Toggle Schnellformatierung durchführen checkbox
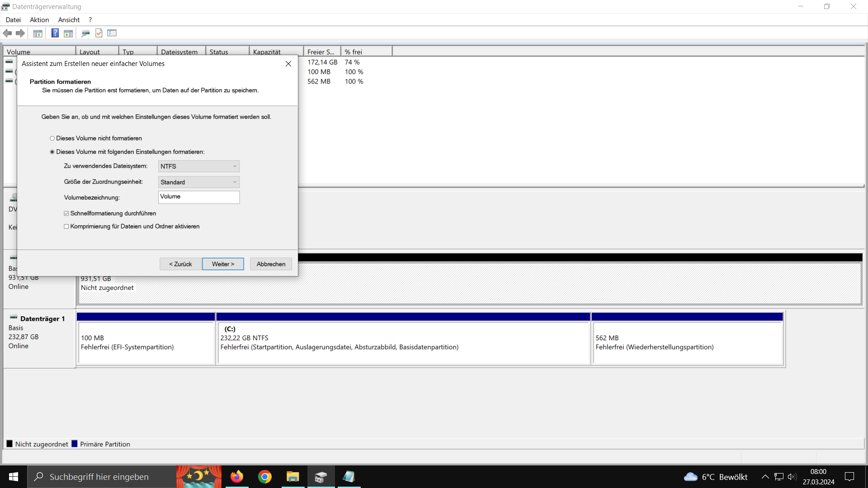868x488 pixels. click(66, 213)
